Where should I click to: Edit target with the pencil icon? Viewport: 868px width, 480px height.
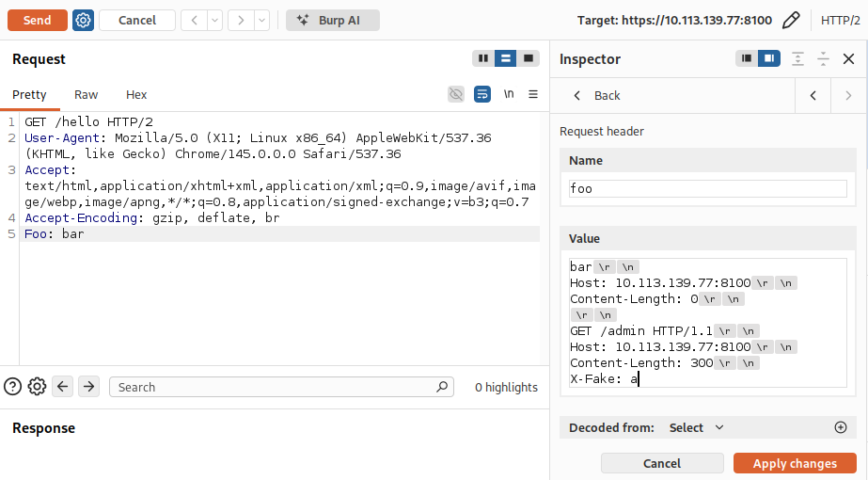pyautogui.click(x=791, y=21)
